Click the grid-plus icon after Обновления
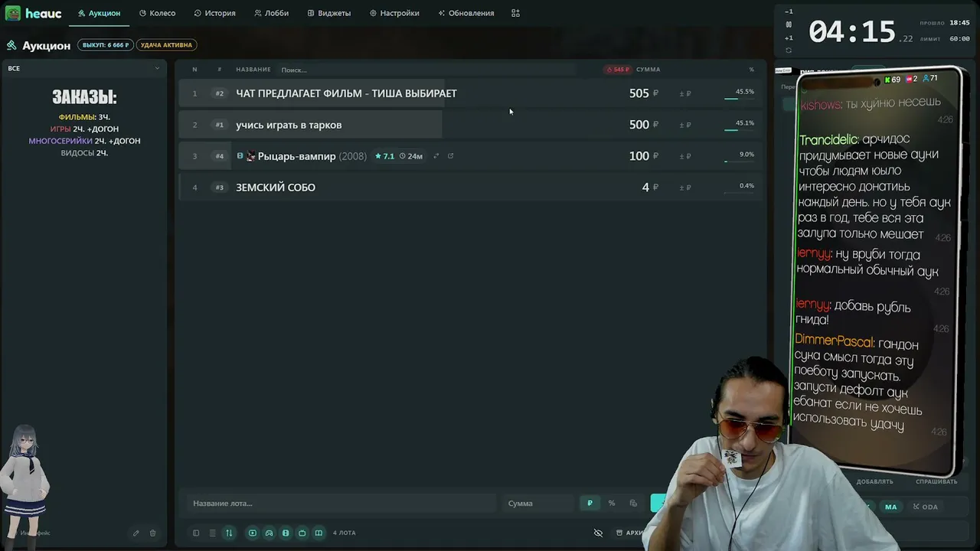The image size is (980, 551). tap(515, 13)
